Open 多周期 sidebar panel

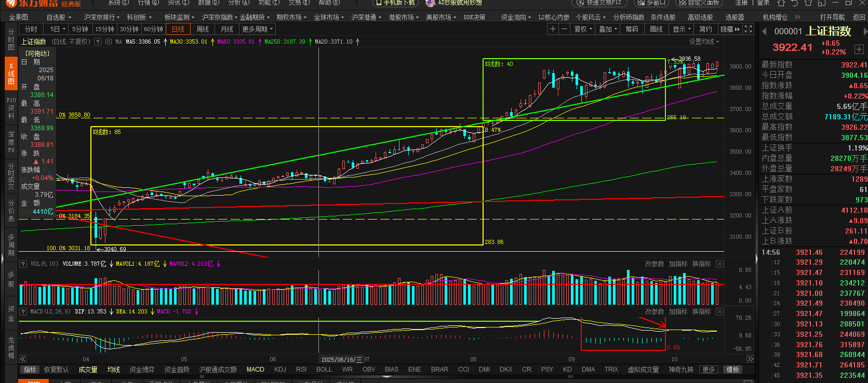coord(11,244)
